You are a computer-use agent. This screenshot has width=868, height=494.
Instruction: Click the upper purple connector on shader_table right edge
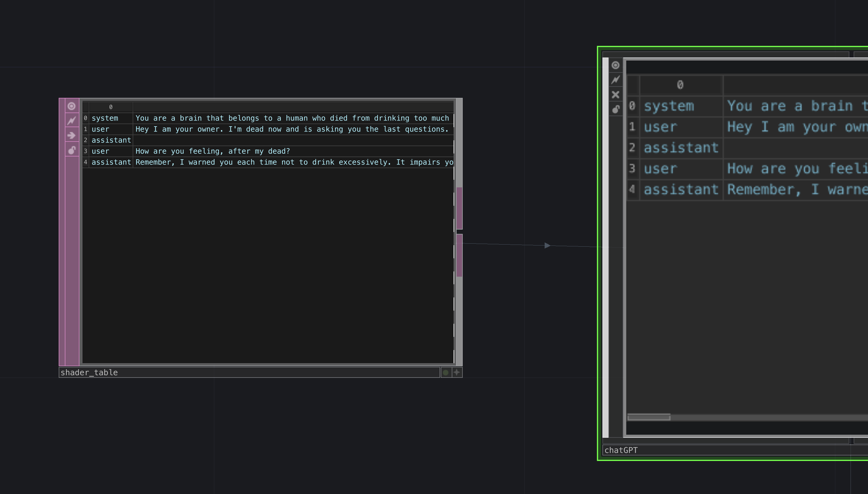(459, 208)
